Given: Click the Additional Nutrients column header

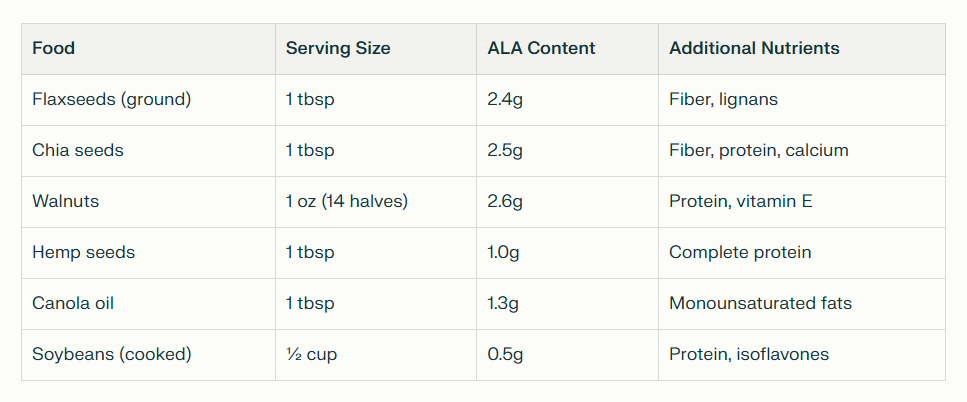Looking at the screenshot, I should (x=754, y=48).
